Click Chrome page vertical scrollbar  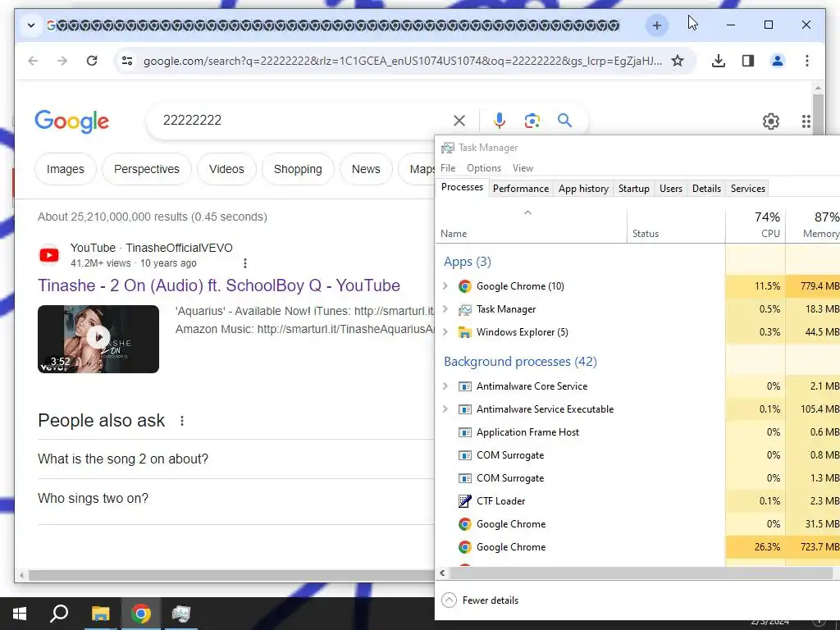click(x=818, y=115)
